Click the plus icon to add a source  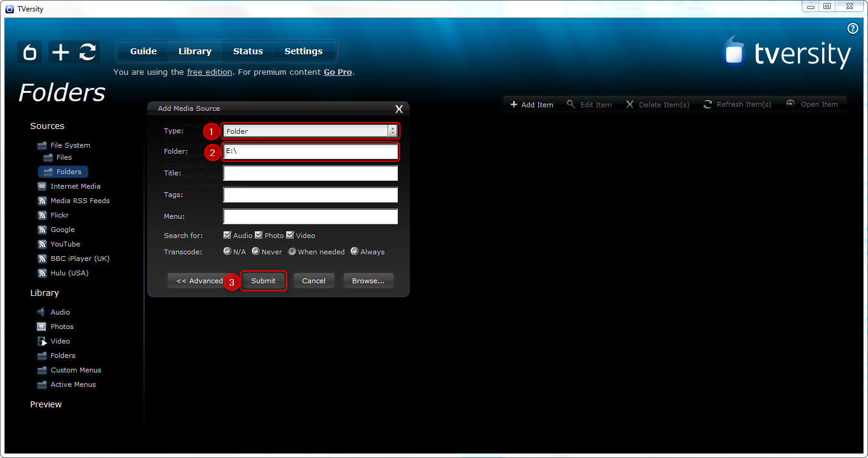pos(59,52)
